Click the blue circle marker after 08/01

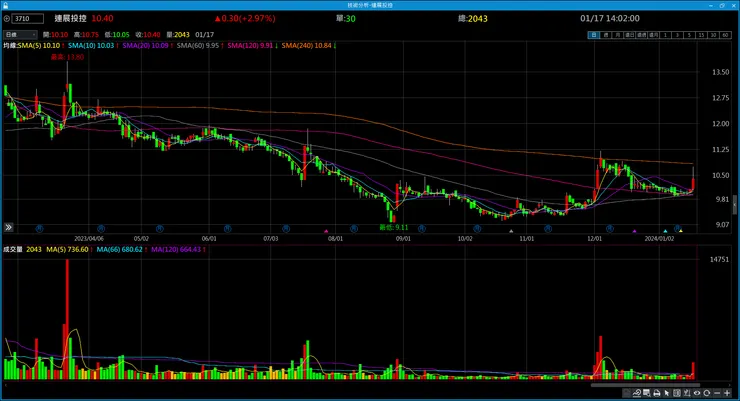pos(354,229)
